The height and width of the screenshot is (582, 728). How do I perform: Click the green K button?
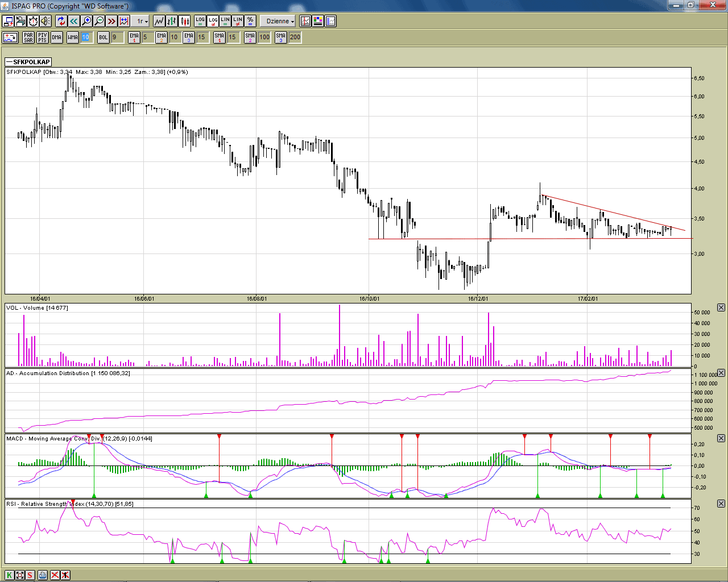point(9,575)
